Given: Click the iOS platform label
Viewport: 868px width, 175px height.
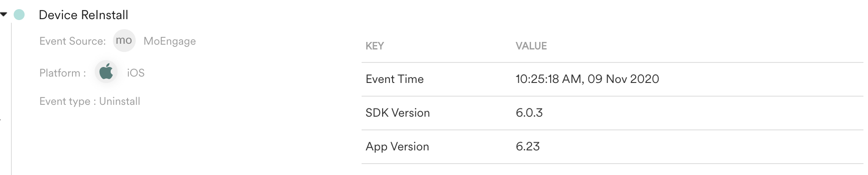Looking at the screenshot, I should pos(136,73).
